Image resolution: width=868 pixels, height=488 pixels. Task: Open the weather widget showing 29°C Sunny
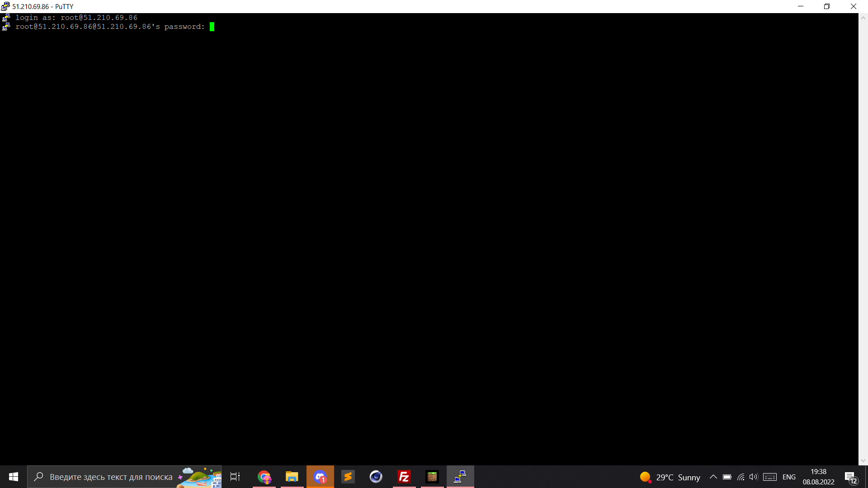point(670,477)
